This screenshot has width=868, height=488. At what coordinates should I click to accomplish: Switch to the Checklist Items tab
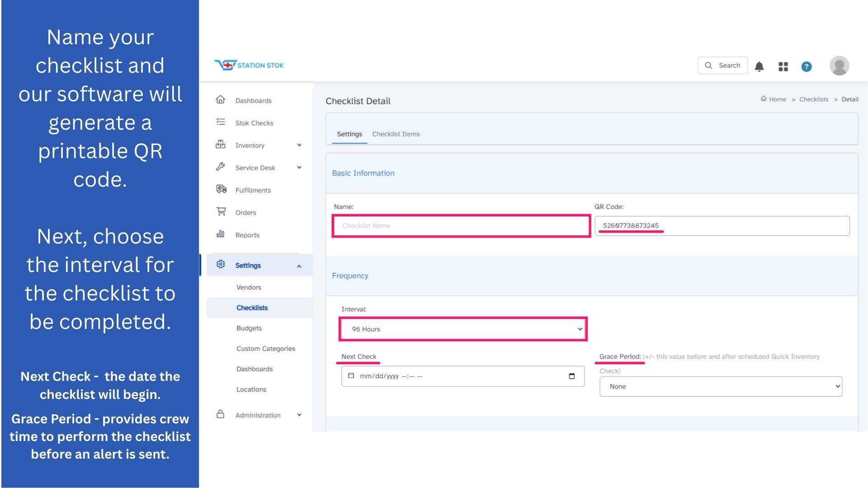[396, 134]
